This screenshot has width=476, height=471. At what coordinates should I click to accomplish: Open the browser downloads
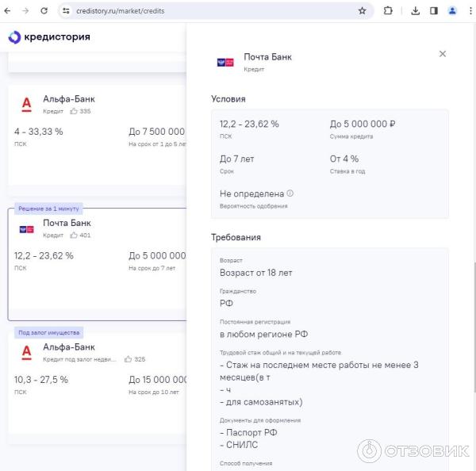point(415,11)
